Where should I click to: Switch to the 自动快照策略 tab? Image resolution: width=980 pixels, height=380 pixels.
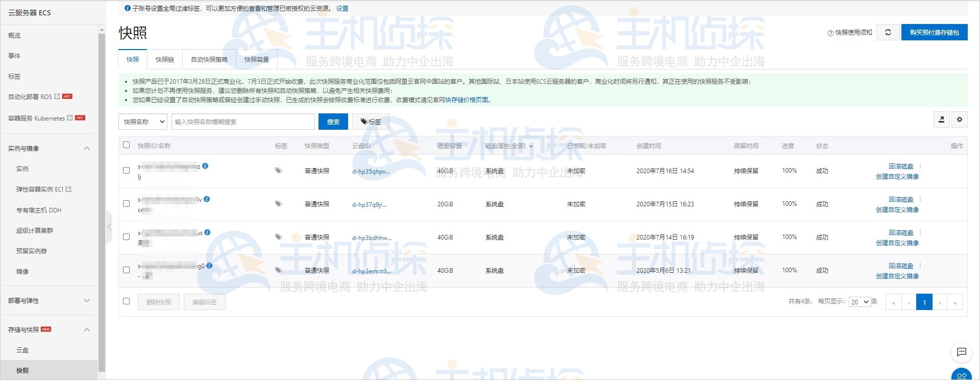(209, 59)
